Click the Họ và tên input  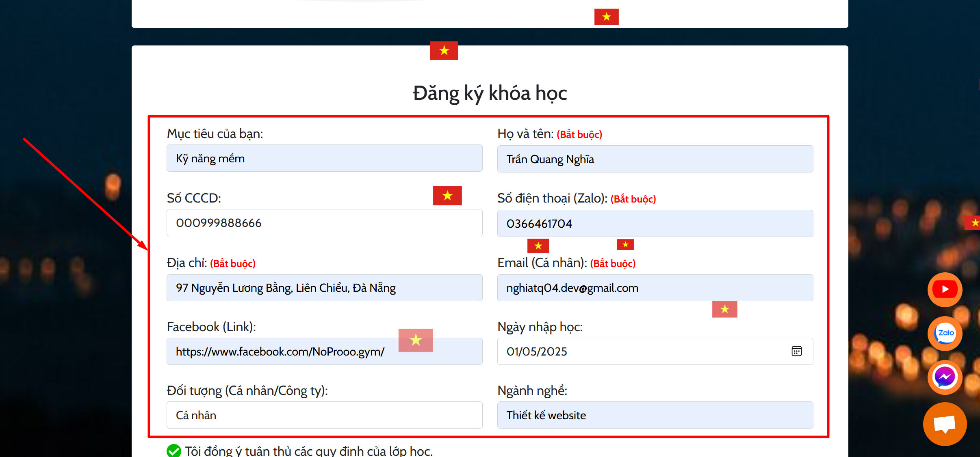(655, 159)
